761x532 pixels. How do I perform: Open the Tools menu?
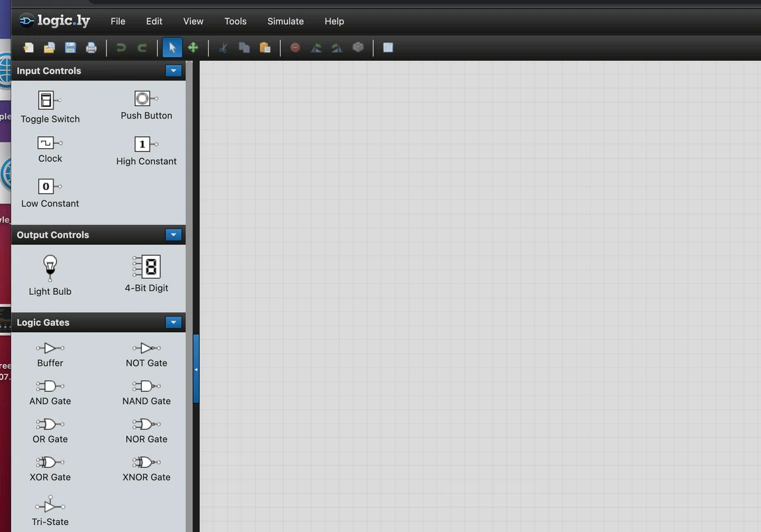[x=235, y=21]
